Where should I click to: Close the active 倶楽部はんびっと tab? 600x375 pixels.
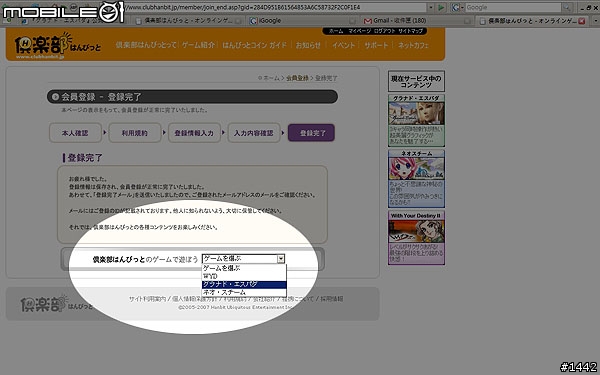click(582, 21)
